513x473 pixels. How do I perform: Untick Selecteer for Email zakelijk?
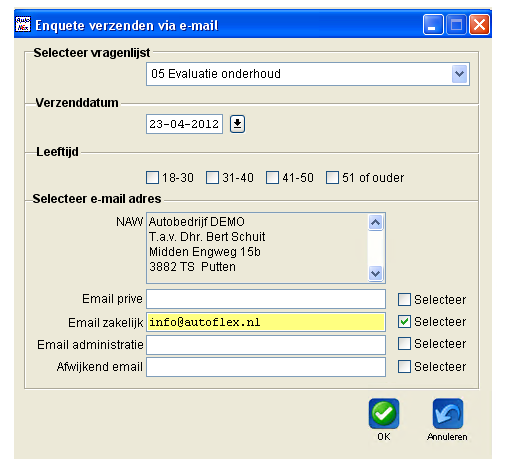coord(404,322)
